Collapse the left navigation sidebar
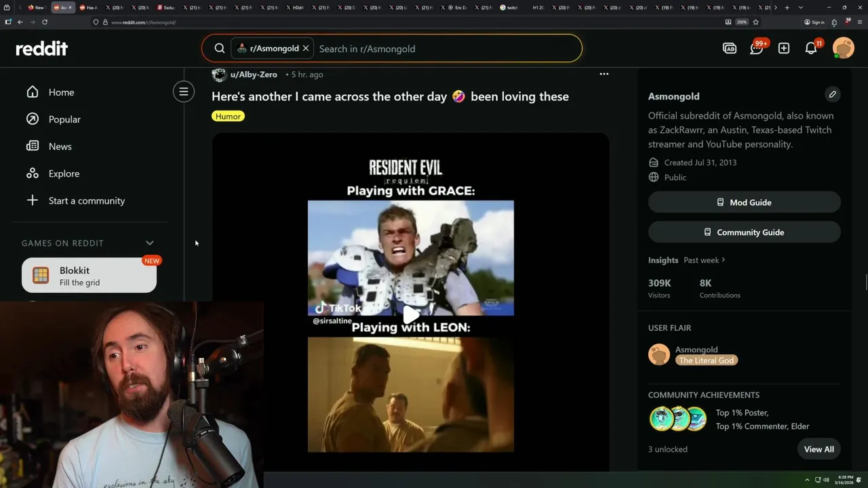868x488 pixels. pos(184,91)
